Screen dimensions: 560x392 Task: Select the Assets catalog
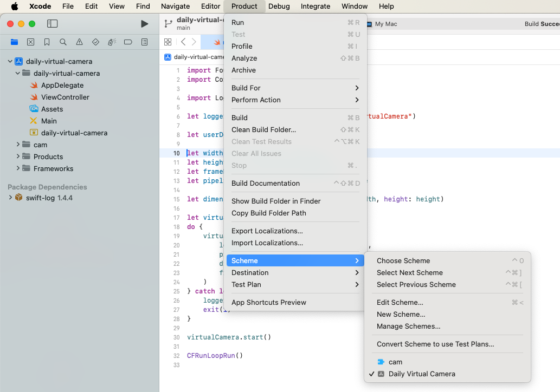52,109
